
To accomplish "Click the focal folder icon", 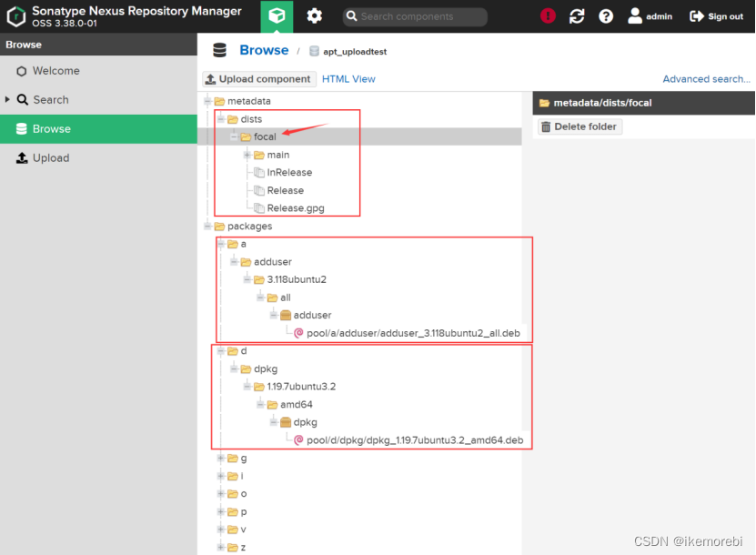I will 246,137.
